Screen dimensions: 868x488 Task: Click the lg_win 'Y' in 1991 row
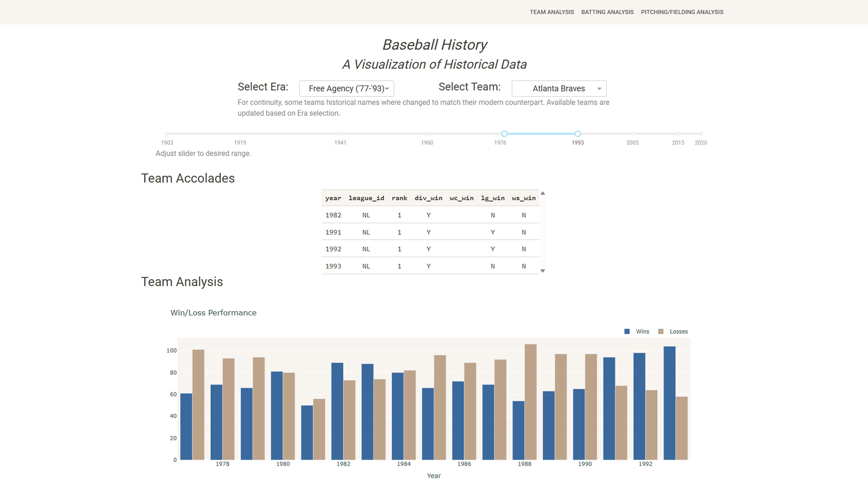coord(493,232)
